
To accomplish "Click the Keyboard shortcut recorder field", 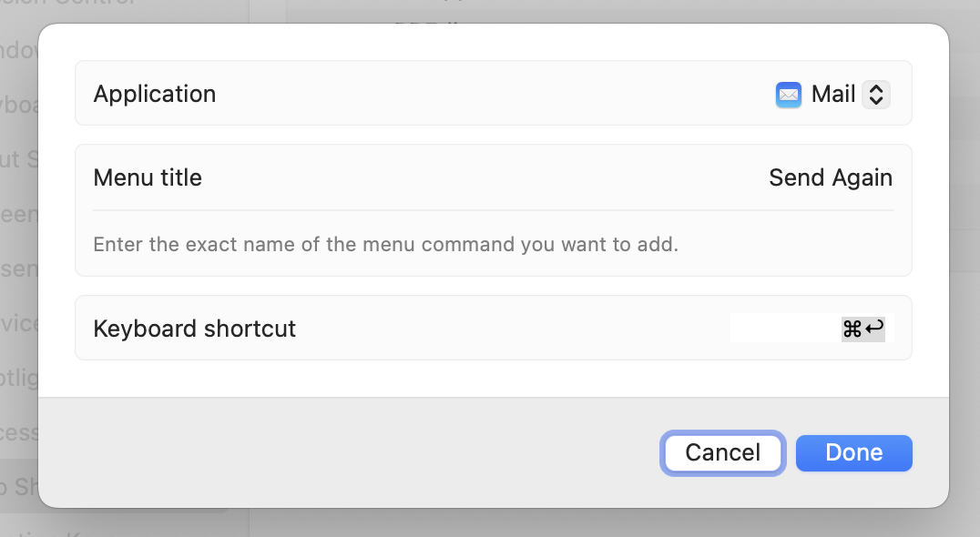I will [811, 329].
